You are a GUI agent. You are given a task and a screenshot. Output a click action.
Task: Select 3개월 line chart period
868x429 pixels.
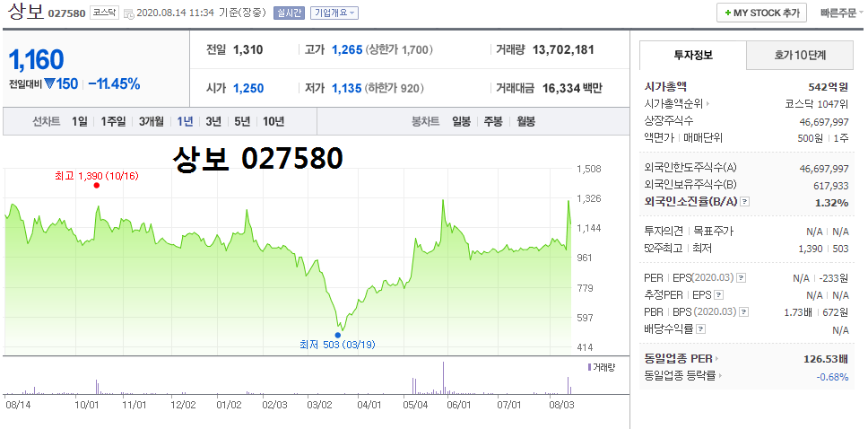(152, 121)
